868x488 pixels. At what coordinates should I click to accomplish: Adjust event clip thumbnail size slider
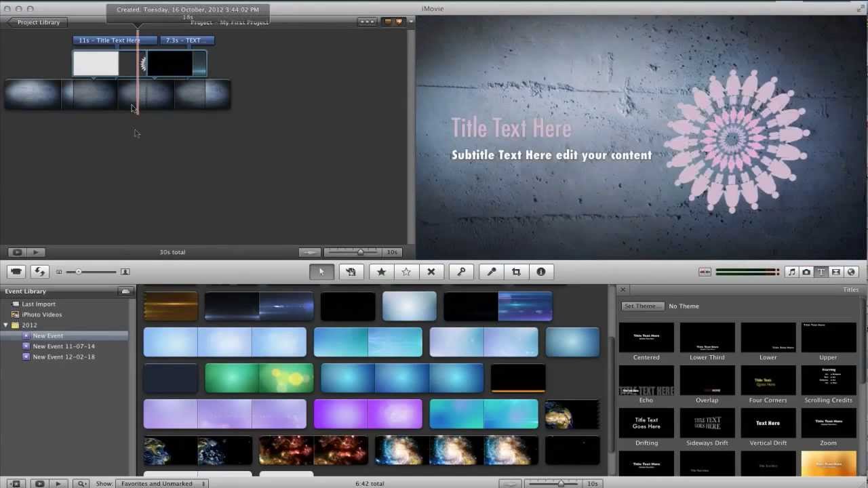tap(91, 272)
